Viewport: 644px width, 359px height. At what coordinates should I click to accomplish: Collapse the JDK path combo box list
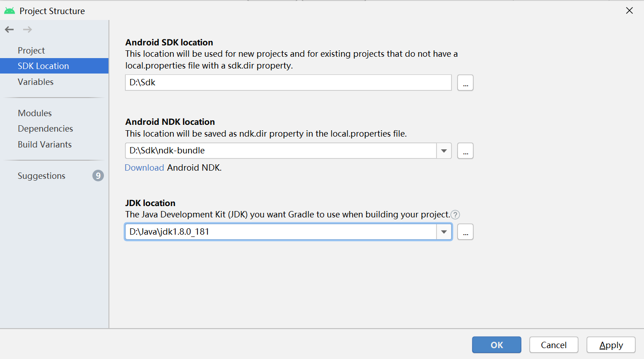[443, 231]
